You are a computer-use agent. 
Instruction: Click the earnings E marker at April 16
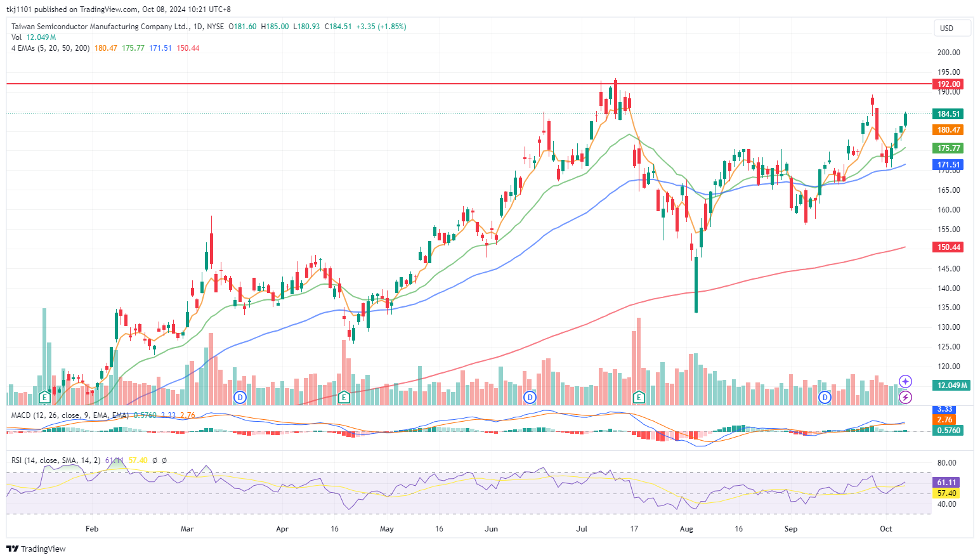344,398
